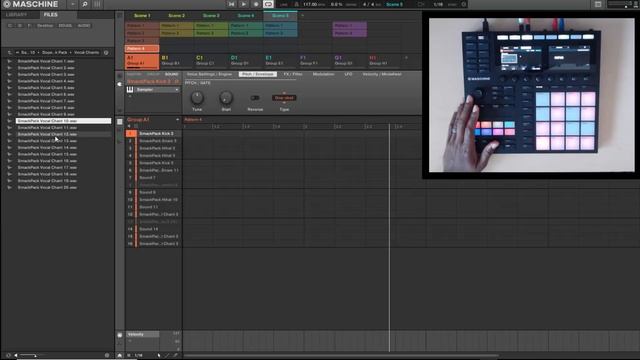
Task: Toggle the mixer view icon in header
Action: click(x=97, y=4)
